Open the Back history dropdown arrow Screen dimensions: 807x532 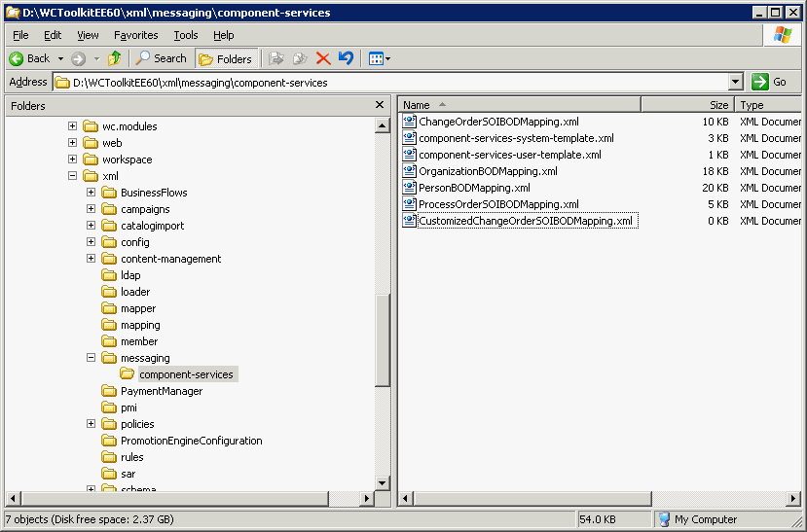click(60, 59)
